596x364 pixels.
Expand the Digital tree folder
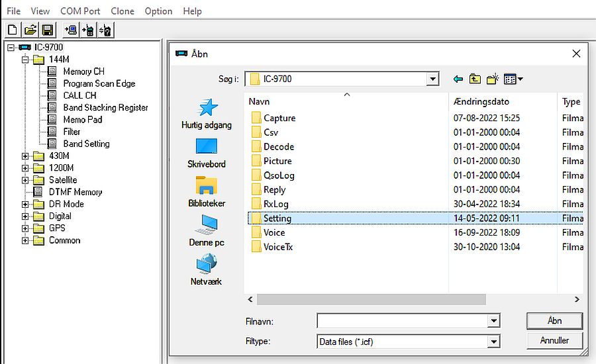(x=25, y=216)
